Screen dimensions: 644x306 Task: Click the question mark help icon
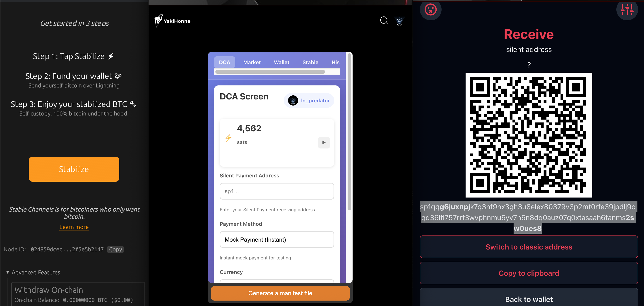pos(529,65)
